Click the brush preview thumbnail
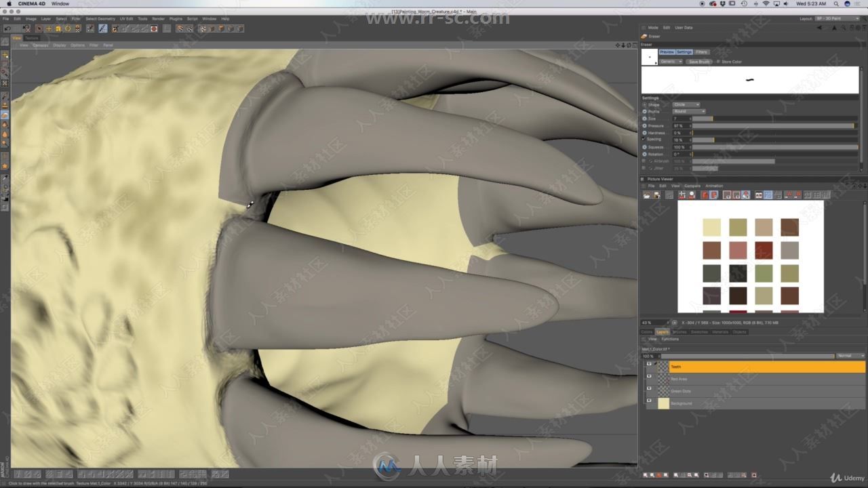The height and width of the screenshot is (488, 868). 650,57
